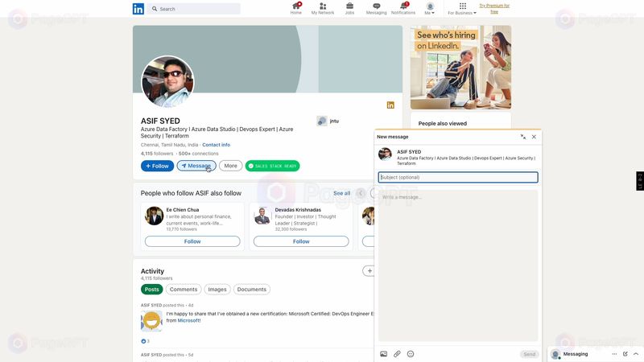Click See all in also follow section
Viewport: 644px width, 362px height.
click(x=341, y=193)
